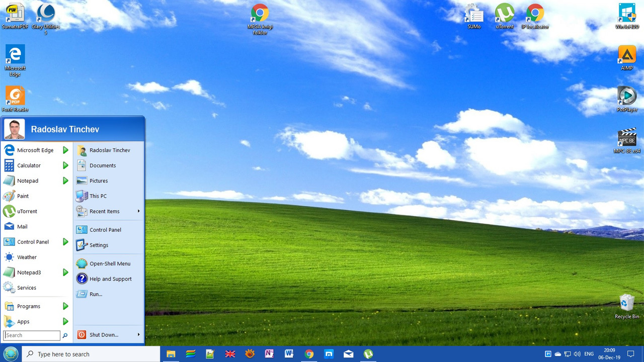Launch Glary Utilities 5 from desktop

pyautogui.click(x=45, y=19)
